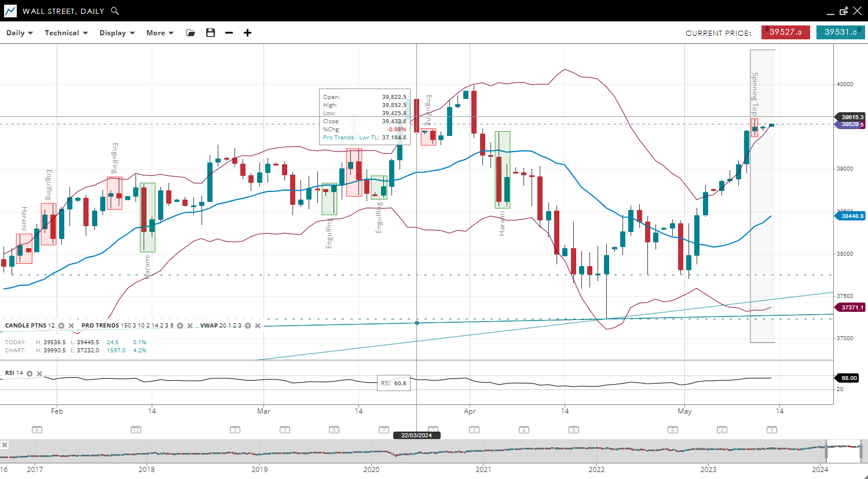Close the RSI indicator panel
This screenshot has height=479, width=868.
click(x=39, y=374)
